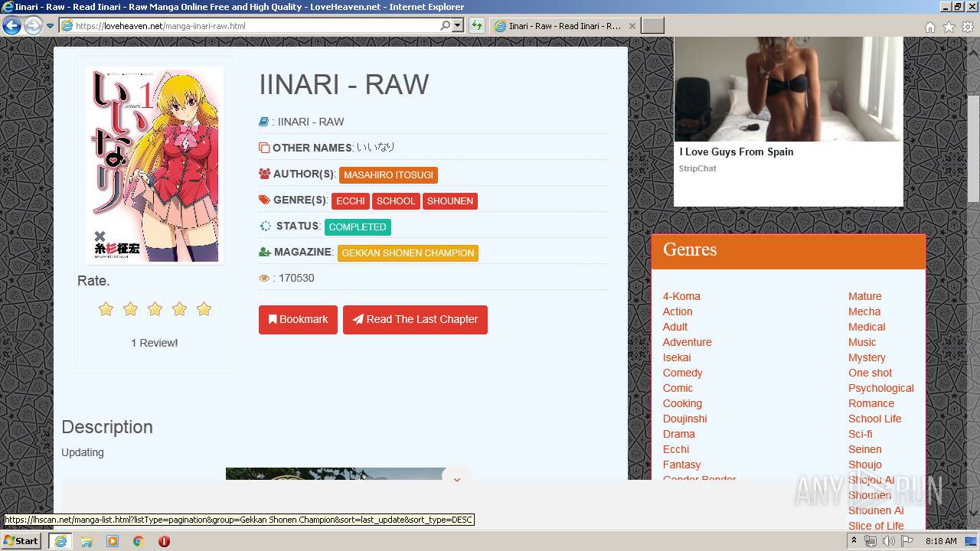Open the Mature genre link
This screenshot has width=980, height=551.
pyautogui.click(x=865, y=296)
